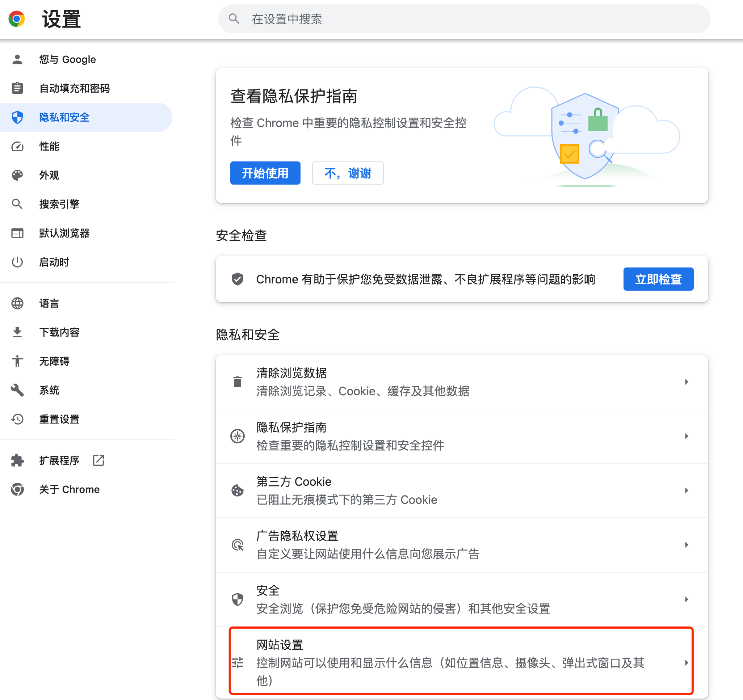Viewport: 743px width, 700px height.
Task: Click the browser window icon for 默认浏览器
Action: tap(17, 233)
